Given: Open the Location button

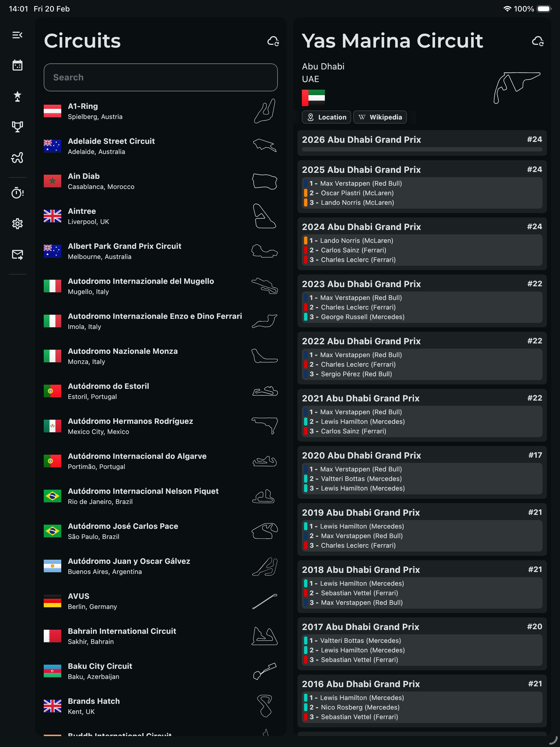Looking at the screenshot, I should click(x=326, y=117).
